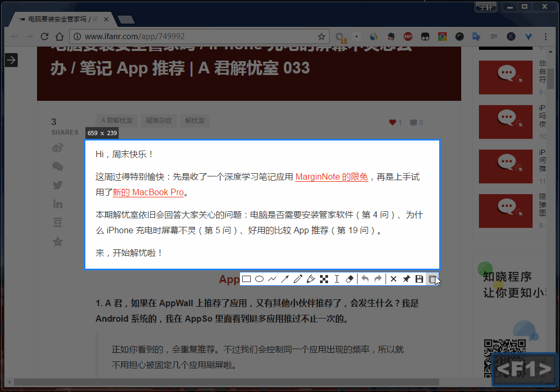This screenshot has width=560, height=392.
Task: Click the 'Hi，周末快乐！' text line
Action: (x=125, y=154)
